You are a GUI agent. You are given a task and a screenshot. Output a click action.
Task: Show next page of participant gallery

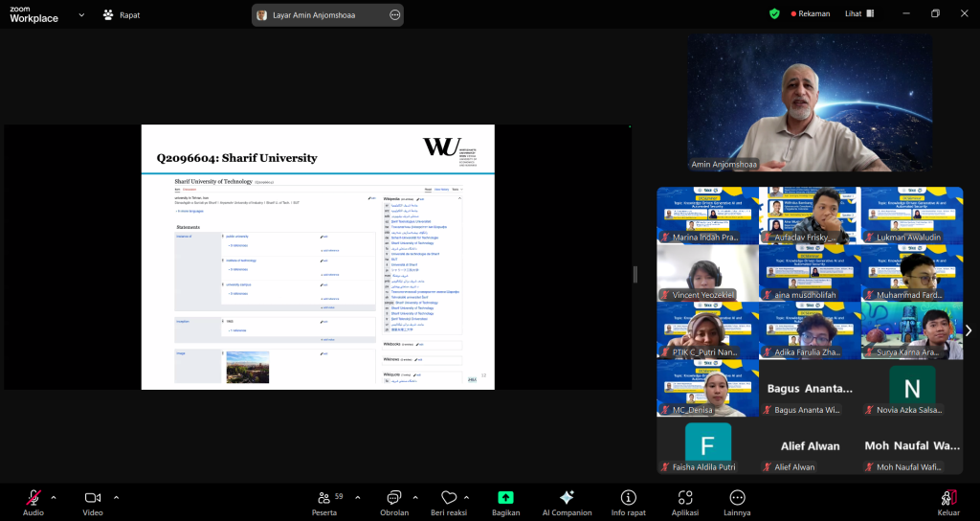pos(969,330)
